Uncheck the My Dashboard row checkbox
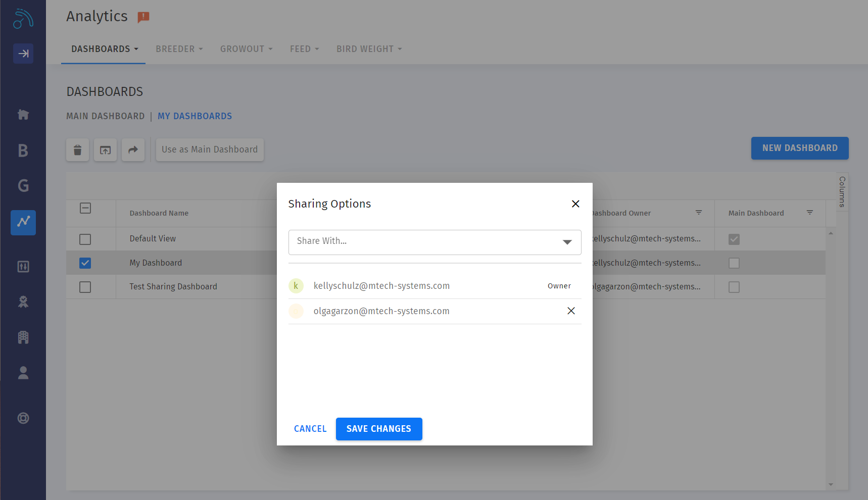 (x=85, y=263)
